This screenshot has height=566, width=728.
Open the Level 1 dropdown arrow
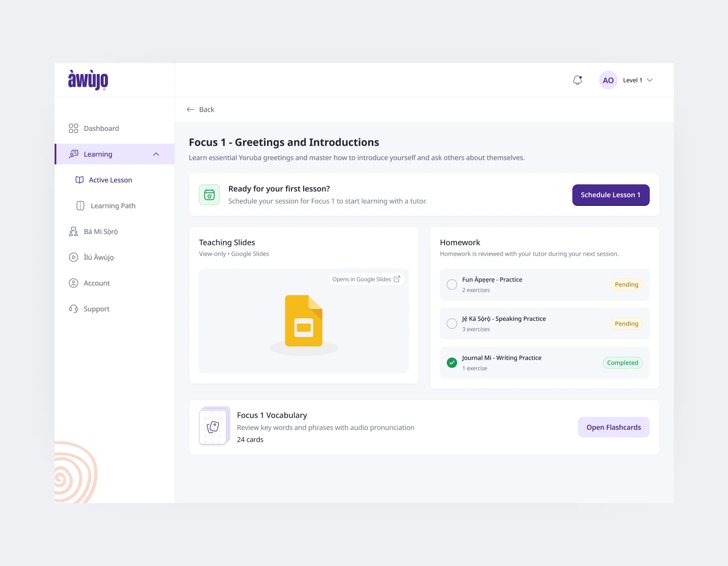pos(650,80)
